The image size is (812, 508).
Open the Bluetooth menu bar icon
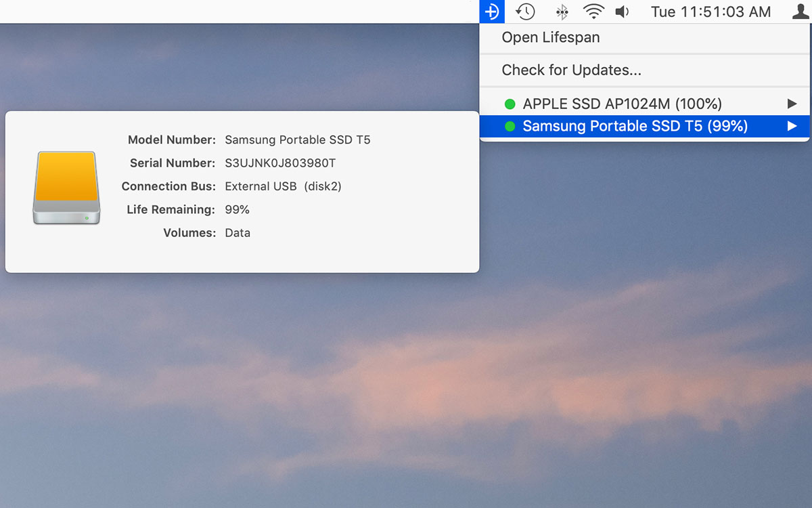coord(562,12)
